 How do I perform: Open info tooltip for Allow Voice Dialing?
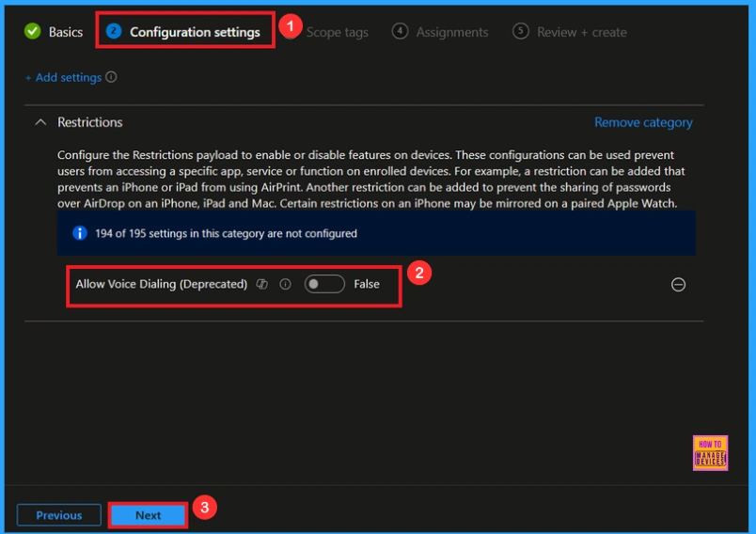[x=286, y=284]
